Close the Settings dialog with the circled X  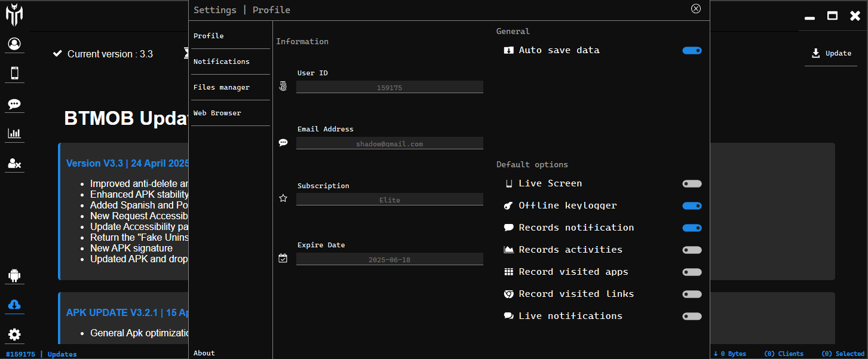(x=695, y=9)
